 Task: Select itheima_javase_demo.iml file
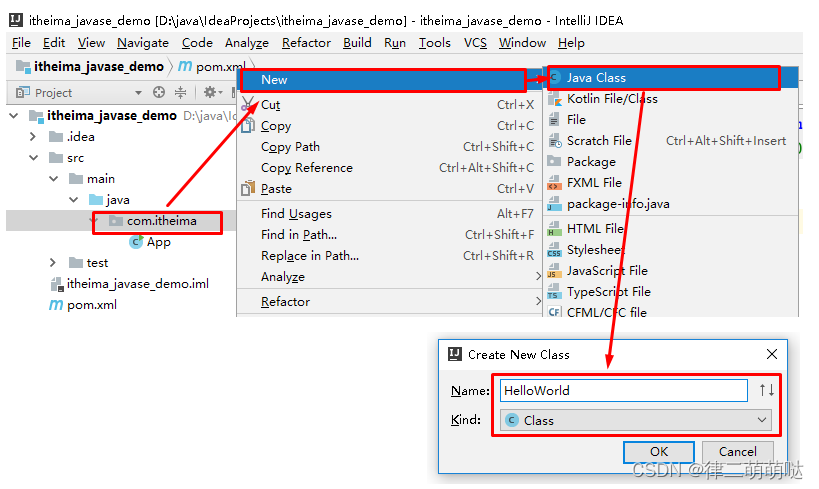tap(130, 284)
